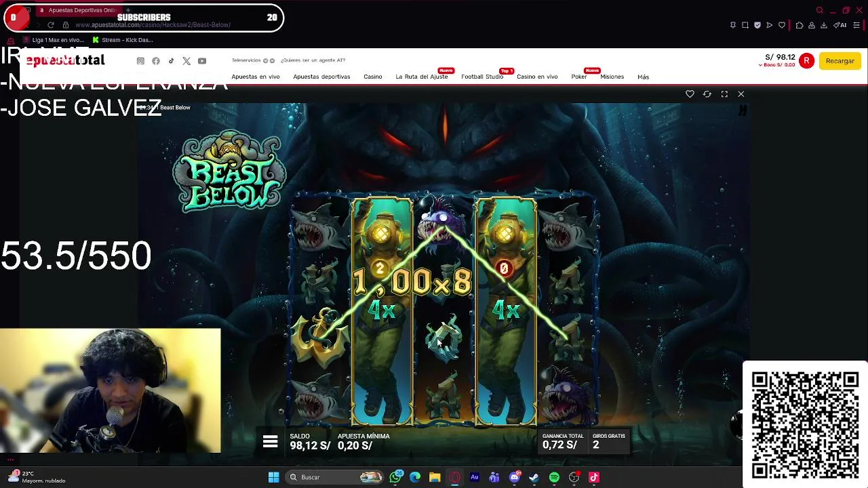Image resolution: width=868 pixels, height=488 pixels.
Task: Click the Giros gratis 2 counter
Action: coord(608,441)
